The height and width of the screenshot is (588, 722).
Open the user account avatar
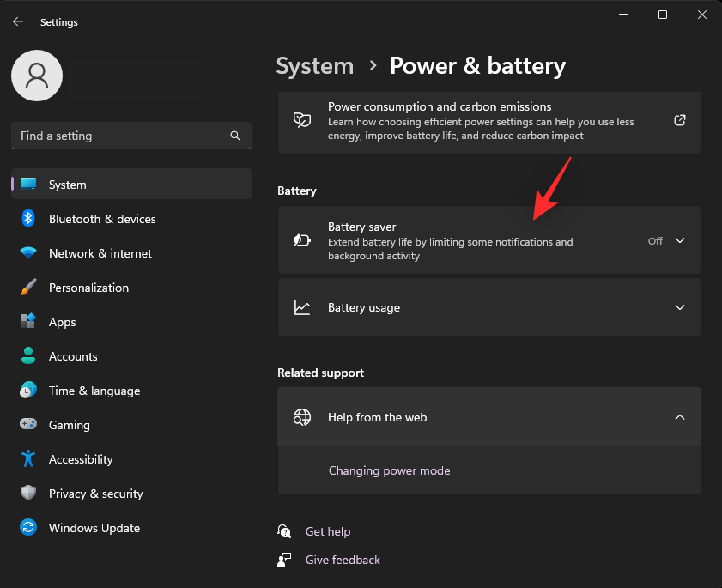(36, 76)
